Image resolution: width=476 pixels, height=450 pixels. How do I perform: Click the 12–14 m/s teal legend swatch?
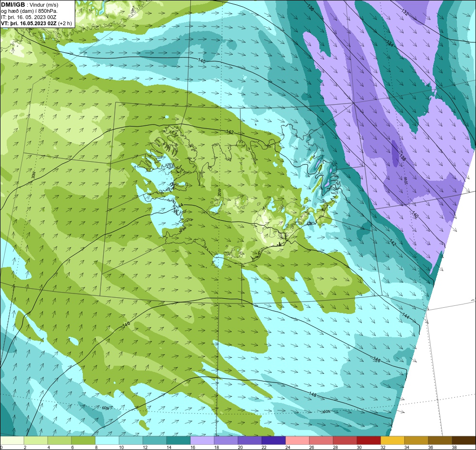click(x=155, y=440)
